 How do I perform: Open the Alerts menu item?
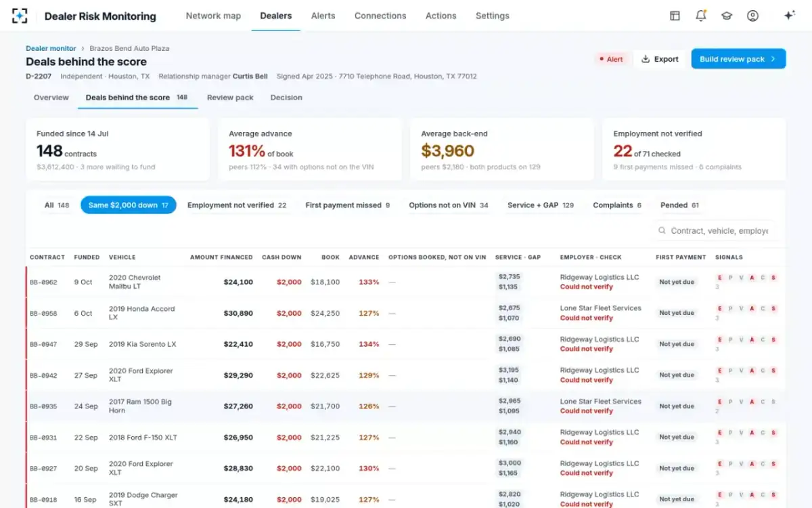323,16
